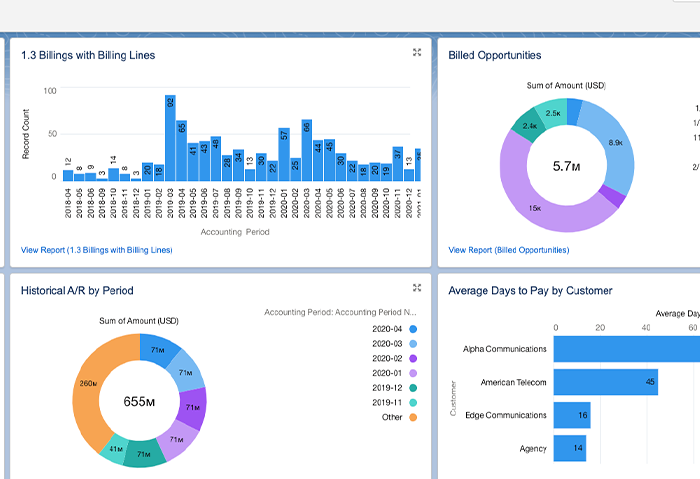Click the 2019-12 teal legend dot

(x=413, y=388)
